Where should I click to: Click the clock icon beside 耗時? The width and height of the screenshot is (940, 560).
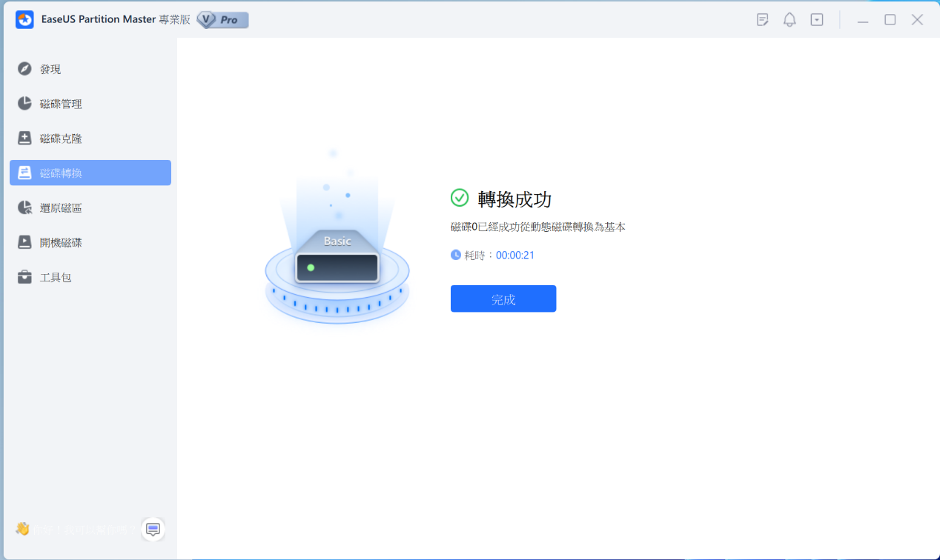coord(456,255)
